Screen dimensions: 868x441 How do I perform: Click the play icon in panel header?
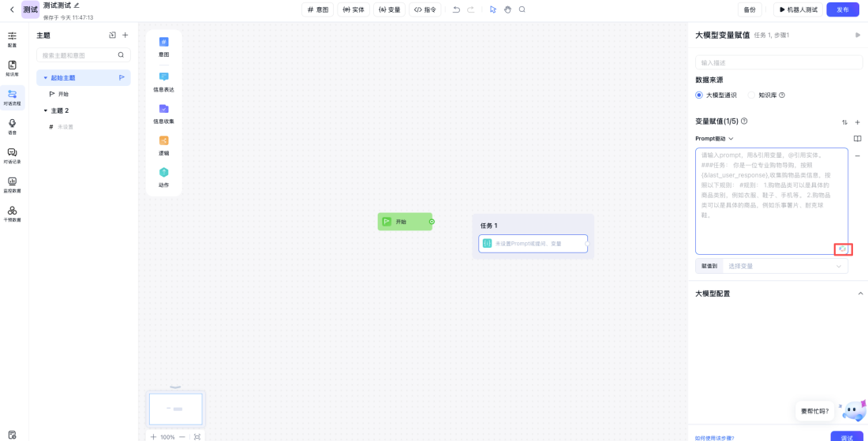858,35
